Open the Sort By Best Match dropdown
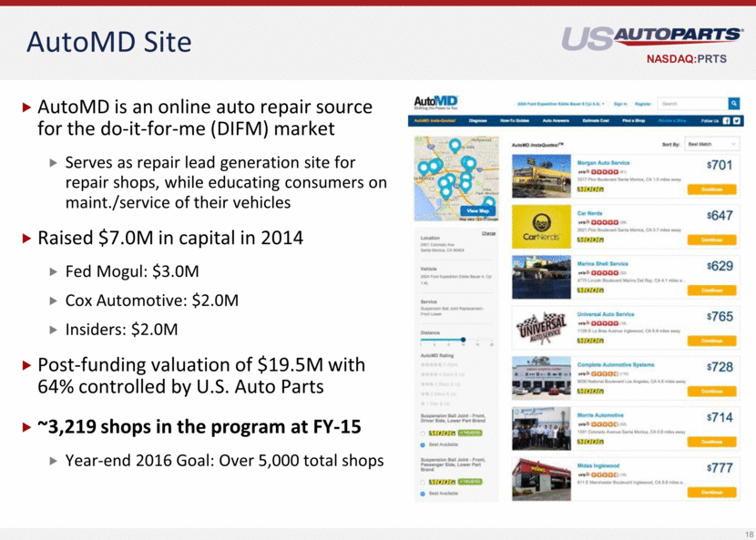 tap(711, 144)
